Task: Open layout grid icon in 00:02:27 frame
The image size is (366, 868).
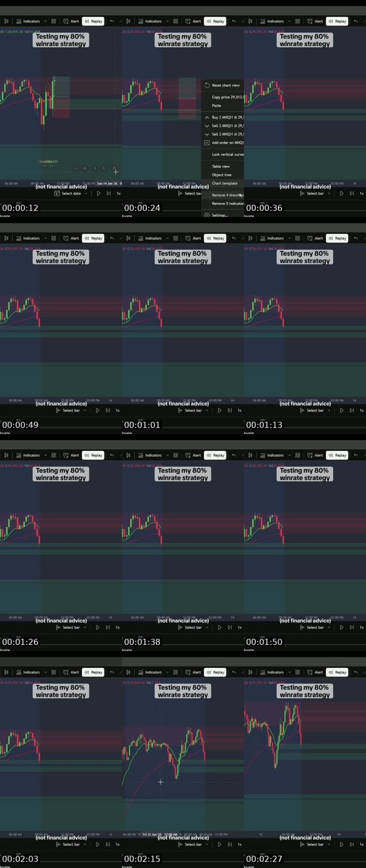Action: pyautogui.click(x=297, y=672)
